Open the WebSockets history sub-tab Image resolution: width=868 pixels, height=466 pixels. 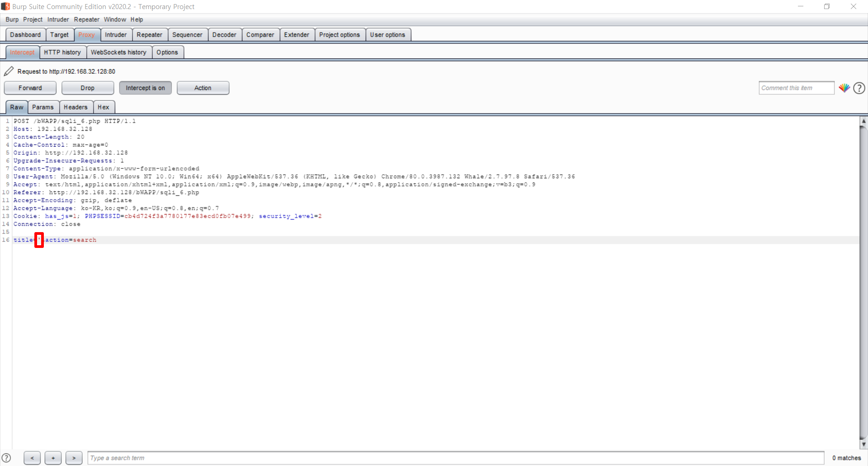point(118,52)
